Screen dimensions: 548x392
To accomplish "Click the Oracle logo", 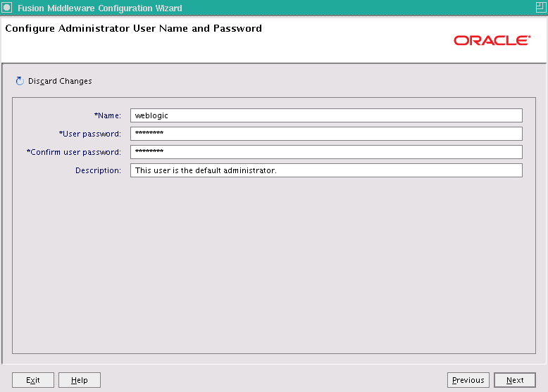I will click(x=492, y=41).
